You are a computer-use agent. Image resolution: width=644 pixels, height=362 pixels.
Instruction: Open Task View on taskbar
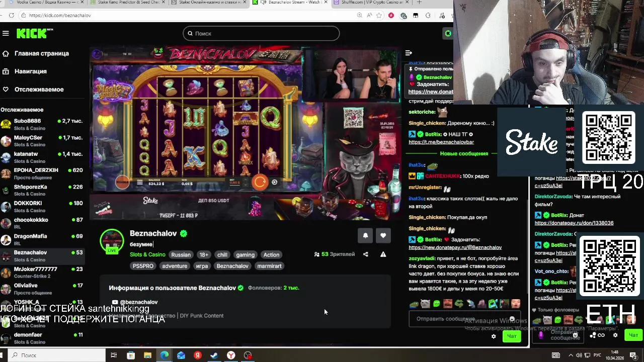point(114,355)
